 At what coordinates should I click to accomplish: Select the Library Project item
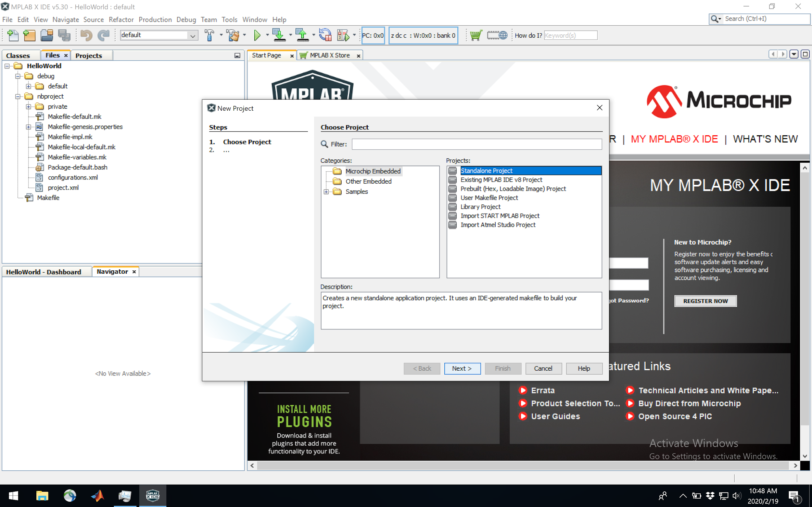click(480, 207)
